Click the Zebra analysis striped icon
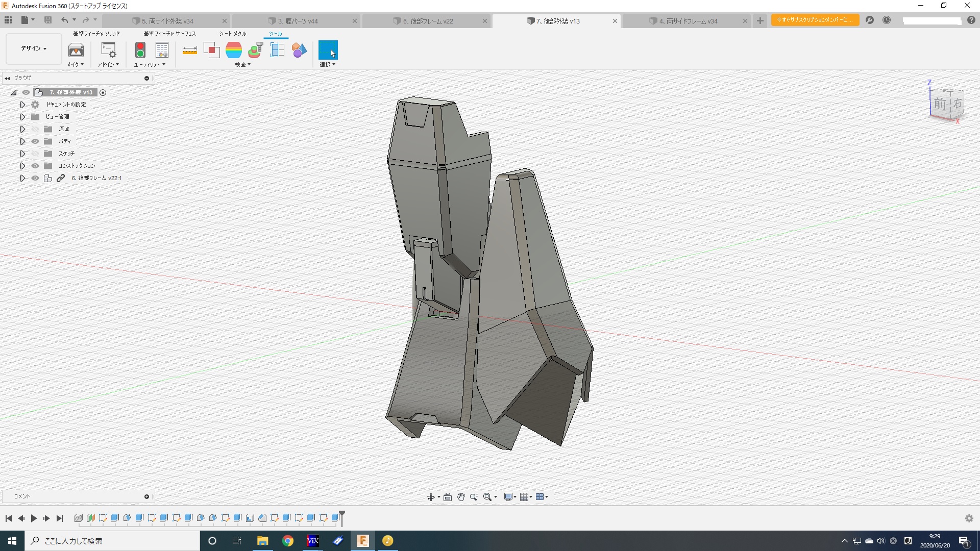980x551 pixels. [x=233, y=50]
